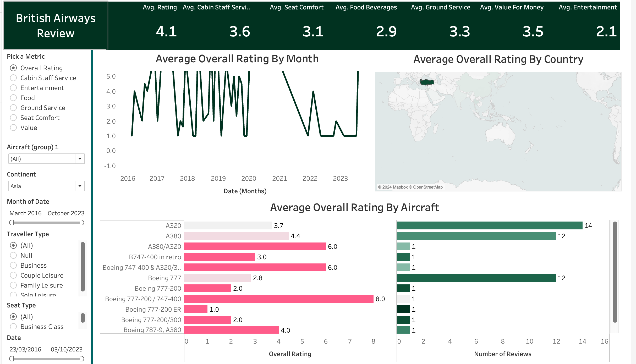
Task: Select Asia in the Continent combo box
Action: 39,186
